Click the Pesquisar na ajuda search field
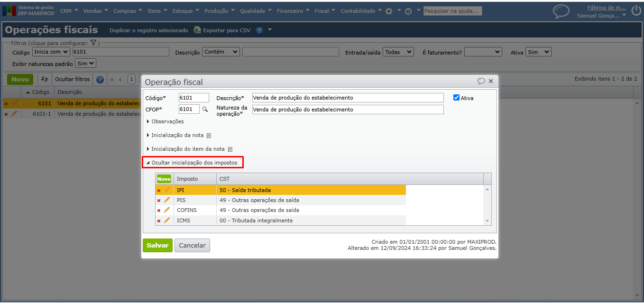Image resolution: width=644 pixels, height=303 pixels. pos(452,11)
